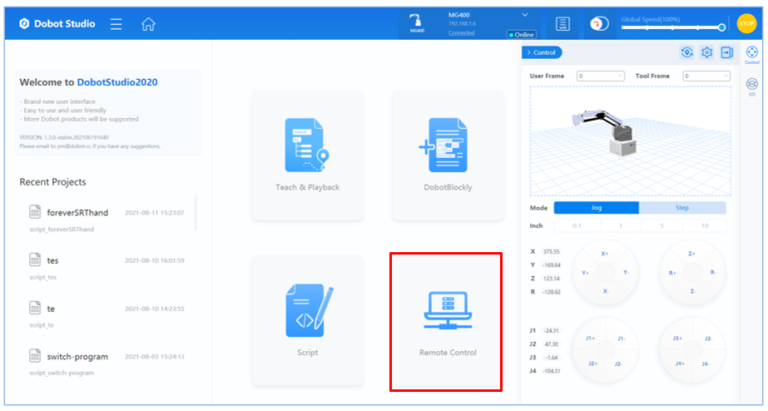Select Jog mode
The image size is (768, 411).
pos(596,208)
